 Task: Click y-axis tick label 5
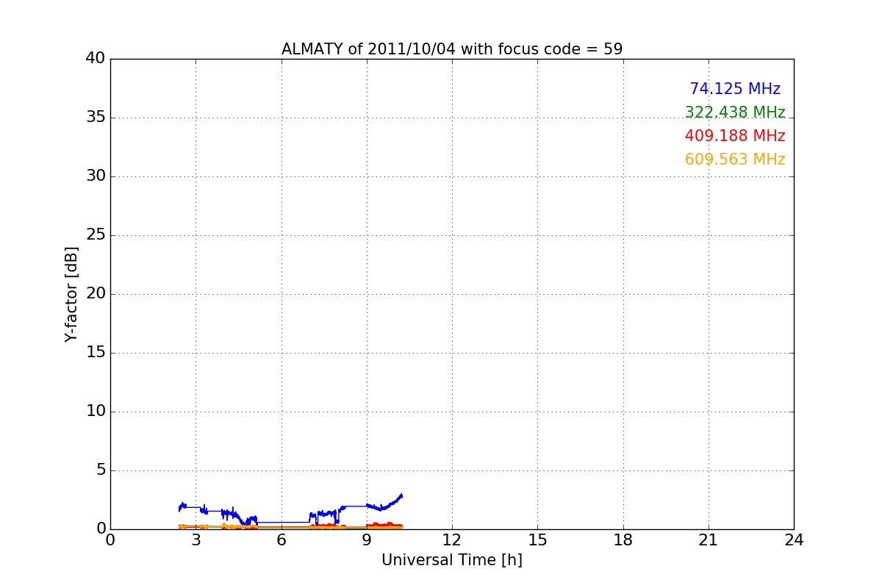tap(100, 470)
